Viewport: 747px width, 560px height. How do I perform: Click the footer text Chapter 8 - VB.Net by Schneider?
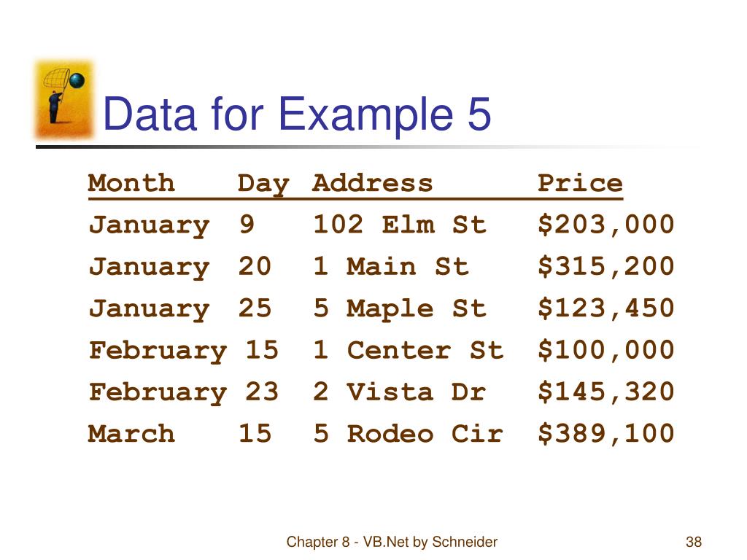(392, 542)
